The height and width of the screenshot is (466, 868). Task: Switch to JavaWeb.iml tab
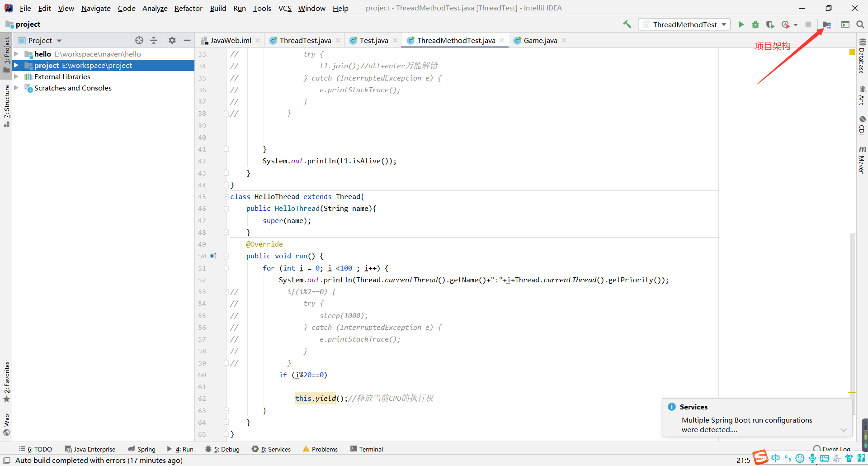pos(231,40)
